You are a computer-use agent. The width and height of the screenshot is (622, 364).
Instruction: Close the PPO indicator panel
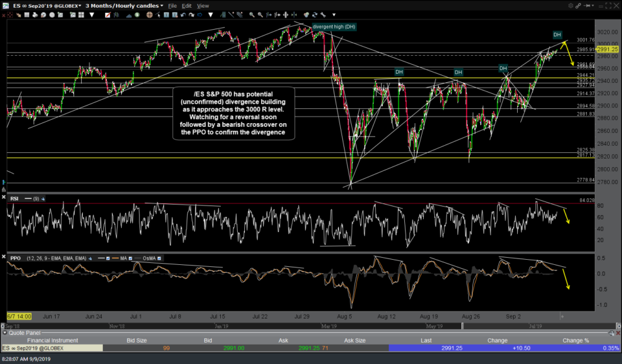(4, 256)
